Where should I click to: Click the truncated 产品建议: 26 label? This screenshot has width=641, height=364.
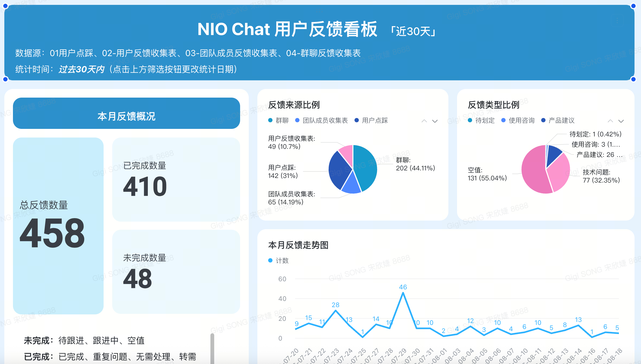point(599,154)
